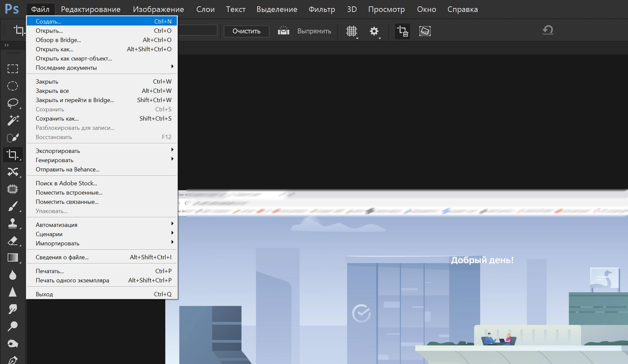Select the Eraser tool
The image size is (628, 364).
pyautogui.click(x=13, y=241)
